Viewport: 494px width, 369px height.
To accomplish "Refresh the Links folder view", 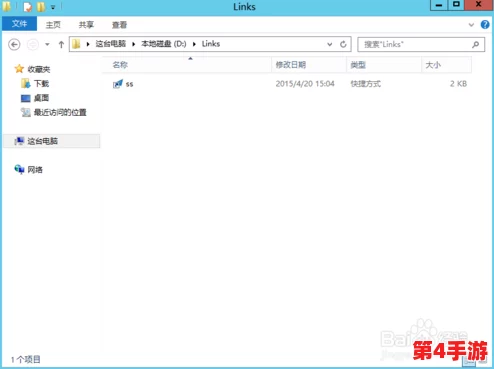I will [x=343, y=44].
